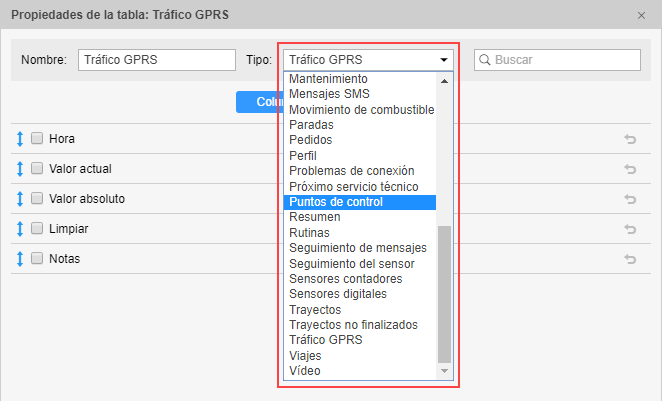Viewport: 662px width, 401px height.
Task: Select Puntos de control from the list
Action: 336,202
